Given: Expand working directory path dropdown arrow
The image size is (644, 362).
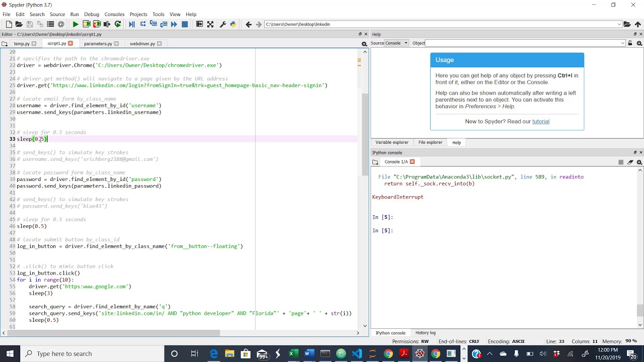Looking at the screenshot, I should (x=619, y=24).
